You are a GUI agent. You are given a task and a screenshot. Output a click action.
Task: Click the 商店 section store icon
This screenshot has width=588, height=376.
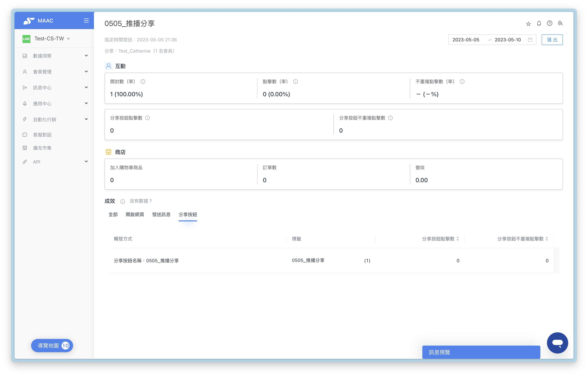[108, 152]
